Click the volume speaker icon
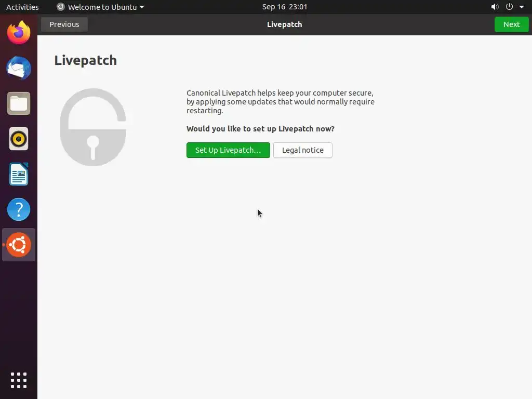Image resolution: width=532 pixels, height=399 pixels. [495, 7]
